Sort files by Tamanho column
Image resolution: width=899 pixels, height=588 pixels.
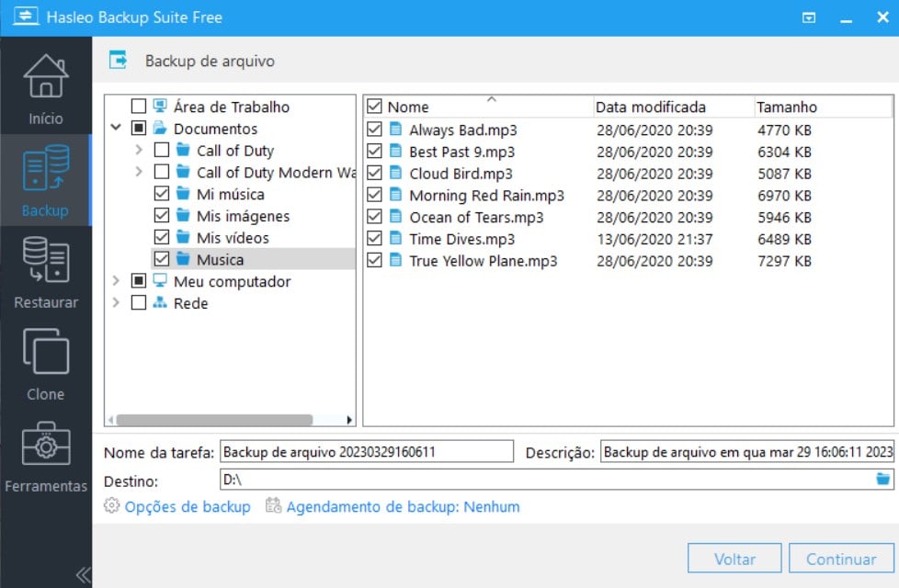786,107
